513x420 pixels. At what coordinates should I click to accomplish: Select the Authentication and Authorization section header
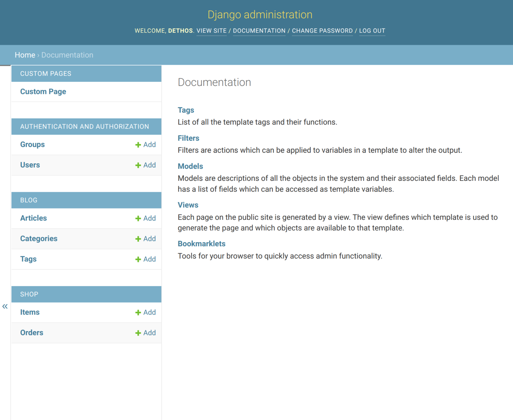click(84, 127)
